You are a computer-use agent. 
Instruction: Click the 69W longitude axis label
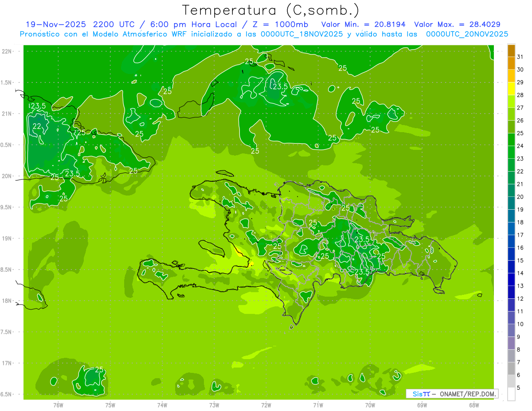pos(422,405)
